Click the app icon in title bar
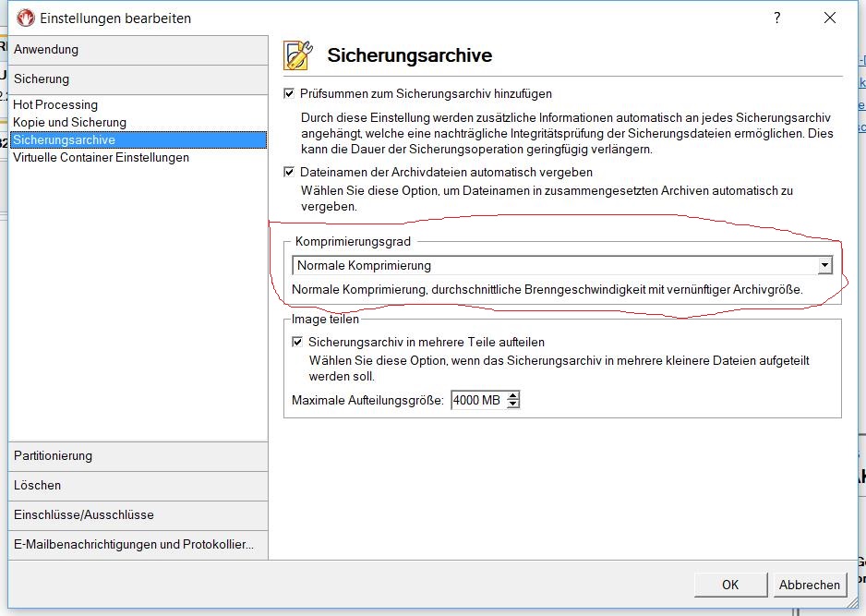 pyautogui.click(x=26, y=18)
